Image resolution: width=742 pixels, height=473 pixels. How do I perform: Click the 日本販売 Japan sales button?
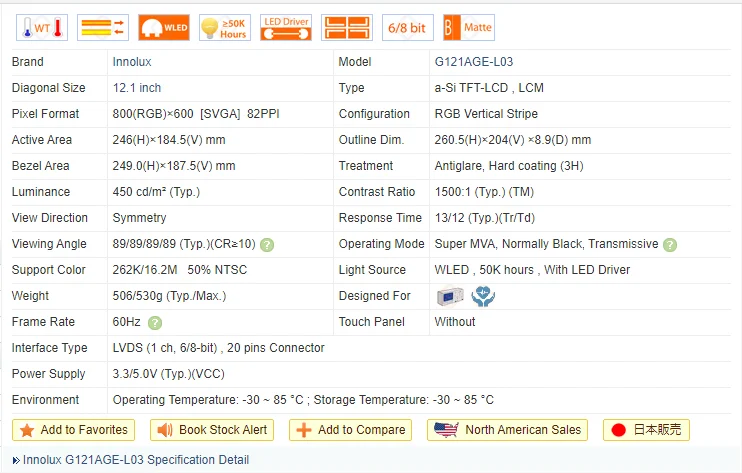646,430
